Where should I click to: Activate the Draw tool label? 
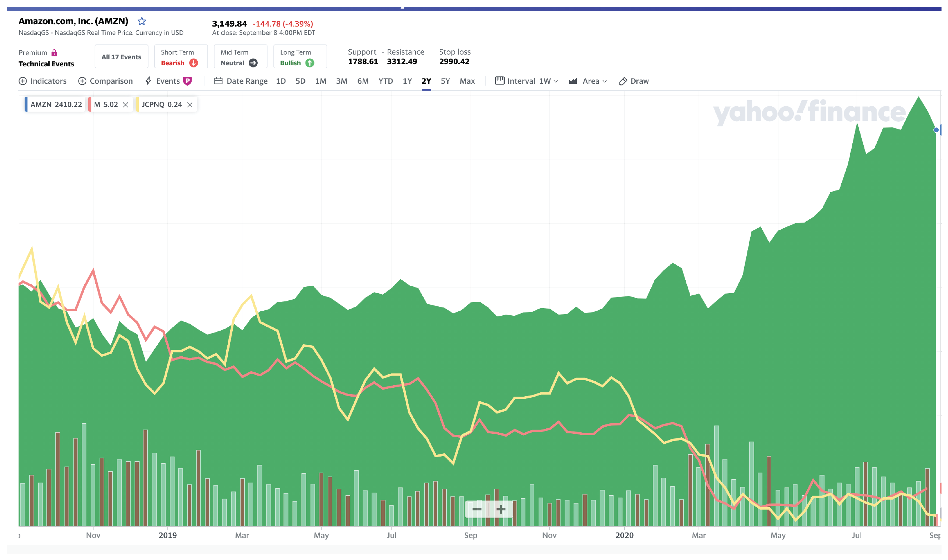click(639, 81)
